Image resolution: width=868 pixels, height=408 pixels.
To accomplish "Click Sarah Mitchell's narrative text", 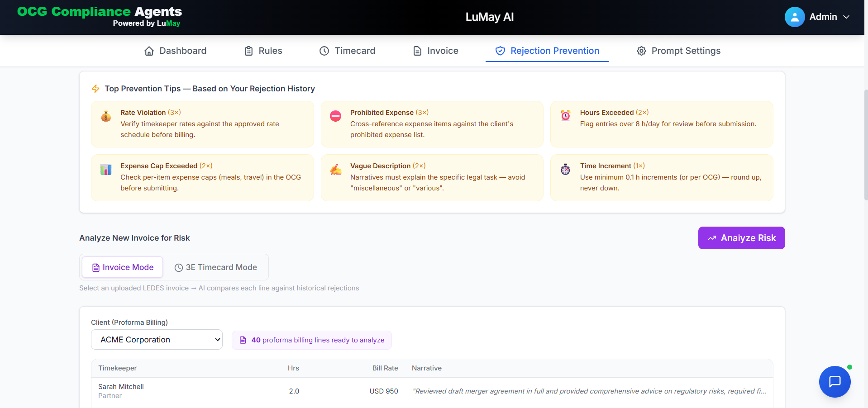I will [x=589, y=391].
